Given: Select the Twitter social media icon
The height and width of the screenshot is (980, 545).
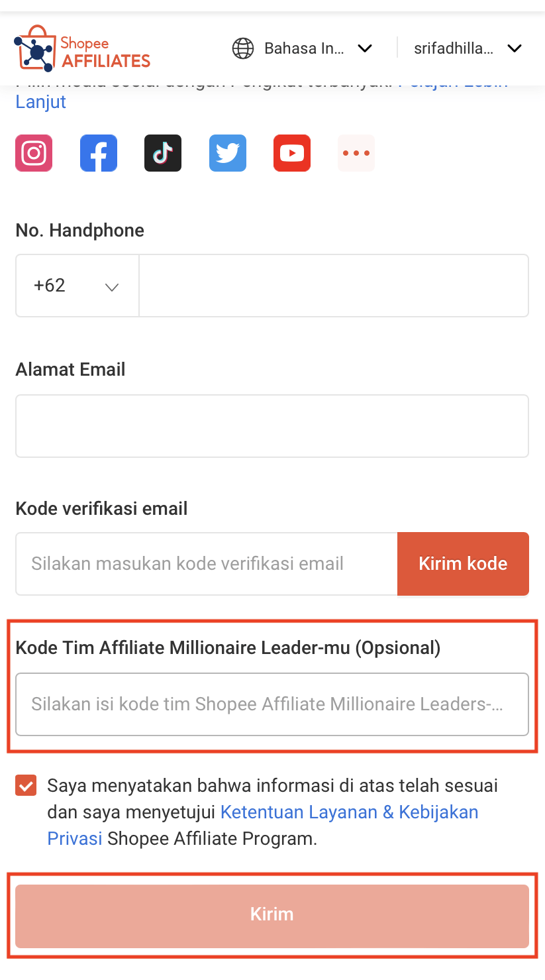Looking at the screenshot, I should (x=227, y=153).
